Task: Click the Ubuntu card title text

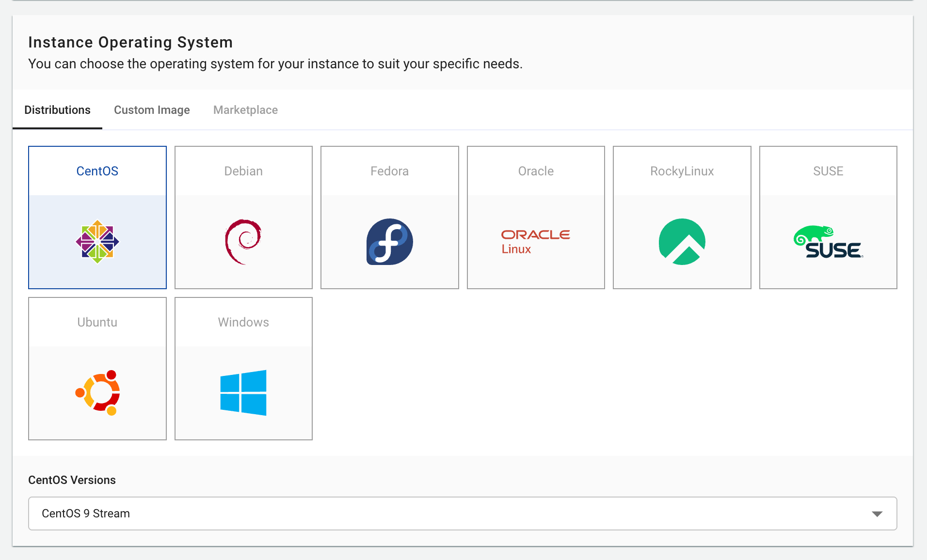Action: click(97, 322)
